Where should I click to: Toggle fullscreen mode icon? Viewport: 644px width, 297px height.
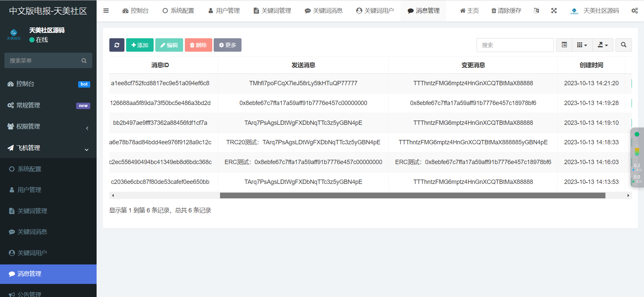point(554,11)
